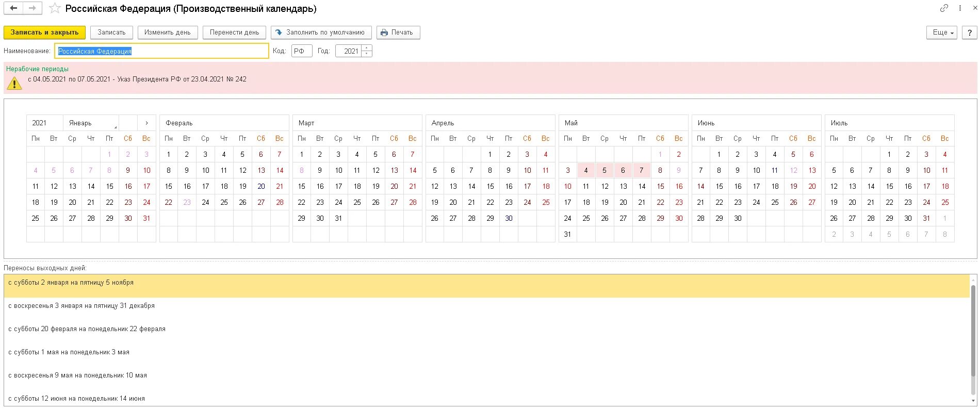
Task: Go forward with the right arrow button
Action: pos(32,8)
